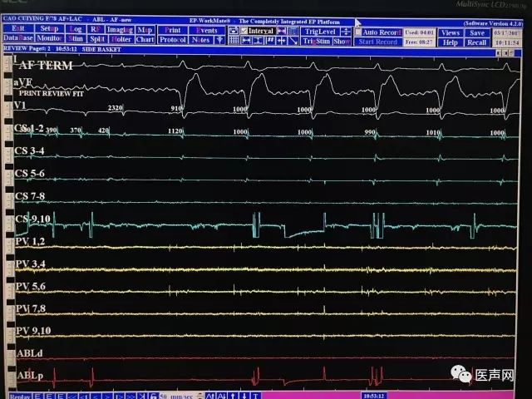Click the Recall button
The image size is (532, 399).
pyautogui.click(x=476, y=42)
